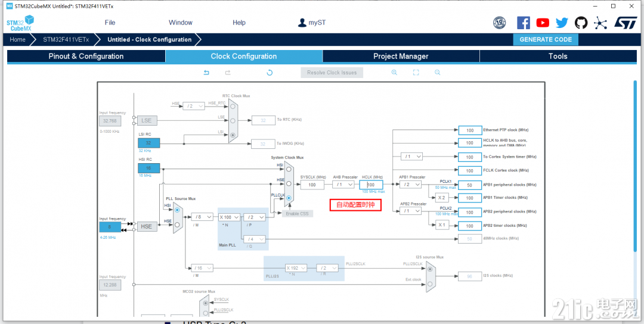
Task: Open the APB2 Prescaler /1 dropdown
Action: pyautogui.click(x=410, y=211)
